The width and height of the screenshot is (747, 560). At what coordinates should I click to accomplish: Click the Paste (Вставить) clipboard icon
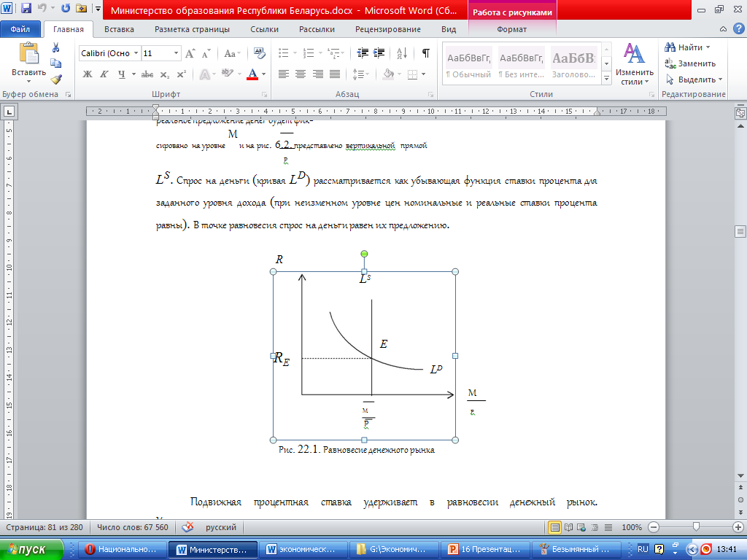click(x=28, y=53)
